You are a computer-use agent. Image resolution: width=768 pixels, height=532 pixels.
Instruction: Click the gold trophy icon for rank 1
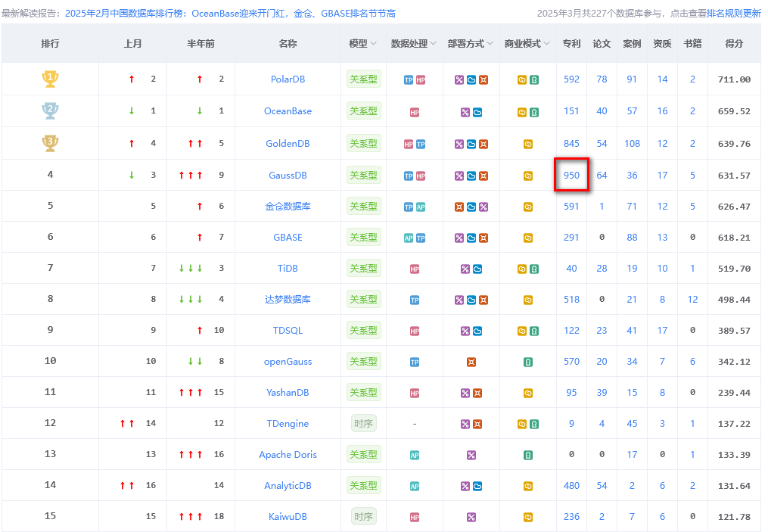pyautogui.click(x=50, y=79)
